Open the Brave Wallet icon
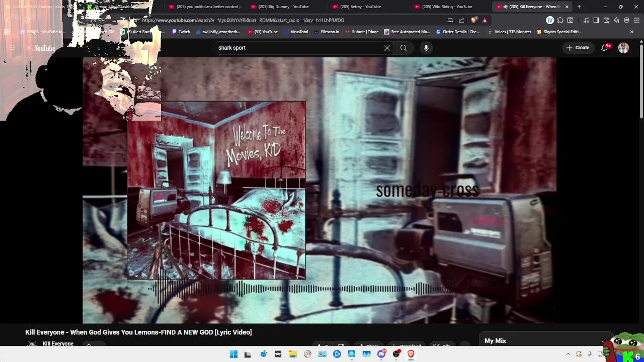This screenshot has width=644, height=362. 606,20
